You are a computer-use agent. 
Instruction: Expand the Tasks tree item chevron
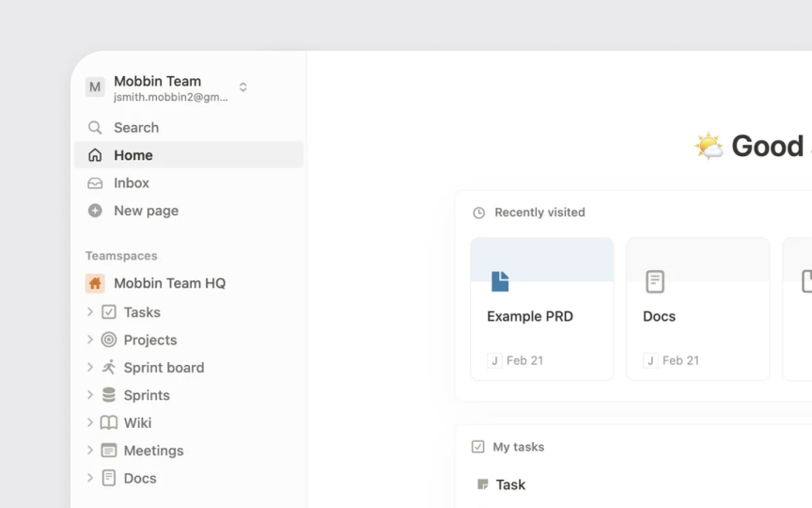click(x=90, y=312)
